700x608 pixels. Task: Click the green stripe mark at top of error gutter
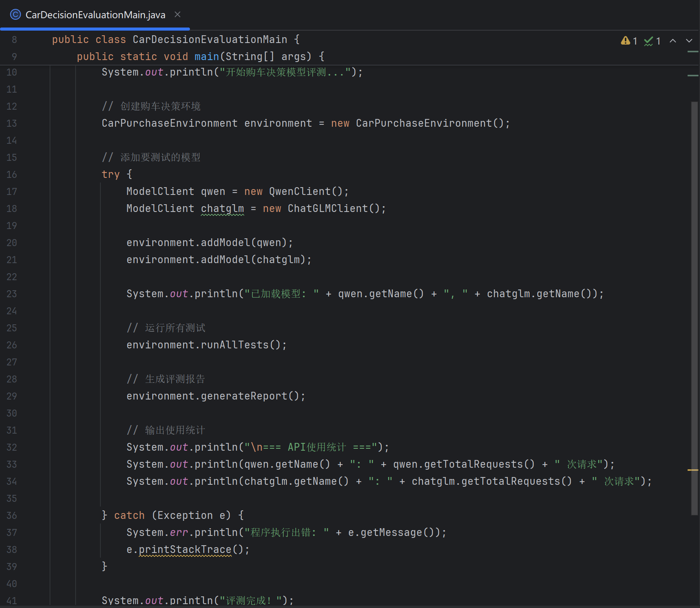point(693,52)
